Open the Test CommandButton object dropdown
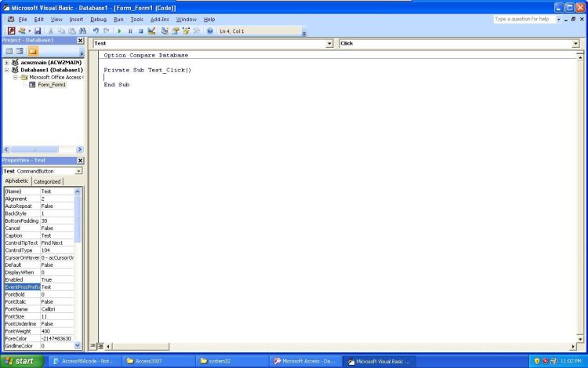The width and height of the screenshot is (588, 368). 78,171
